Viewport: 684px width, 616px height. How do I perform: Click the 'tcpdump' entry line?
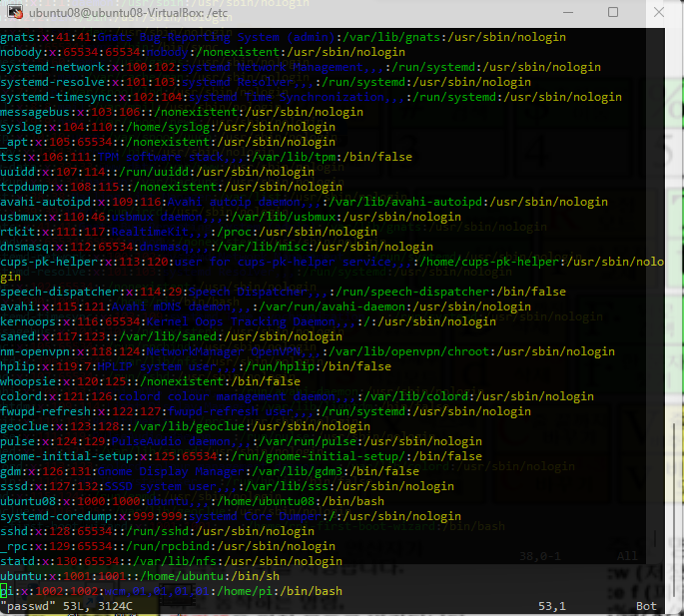click(171, 187)
